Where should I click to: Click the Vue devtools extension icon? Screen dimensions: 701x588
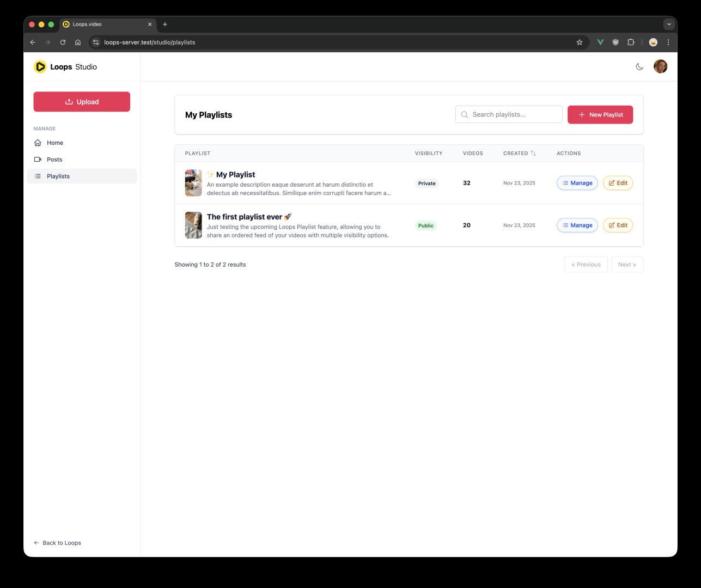click(600, 42)
